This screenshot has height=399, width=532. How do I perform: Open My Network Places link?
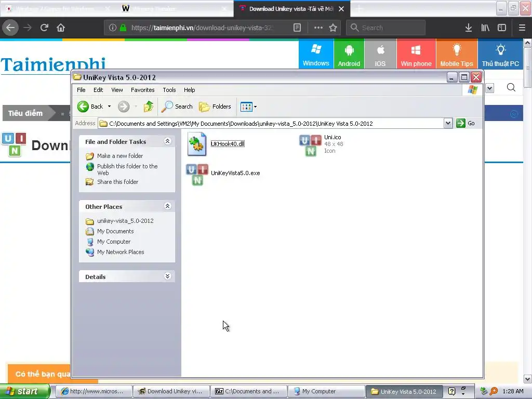point(121,252)
